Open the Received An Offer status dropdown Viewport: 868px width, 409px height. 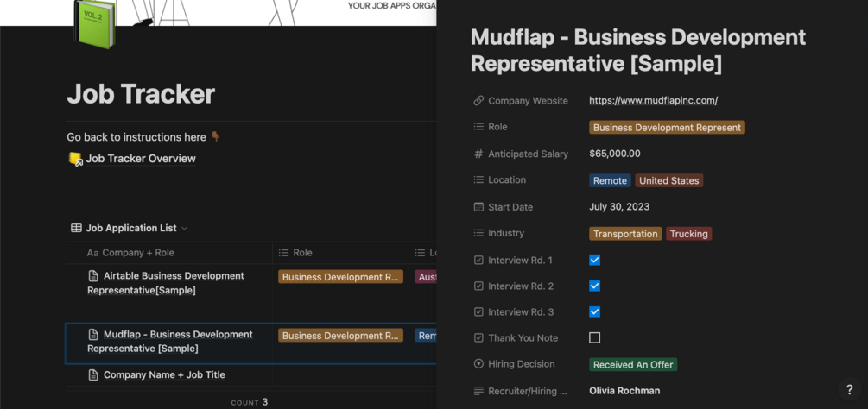pyautogui.click(x=633, y=365)
